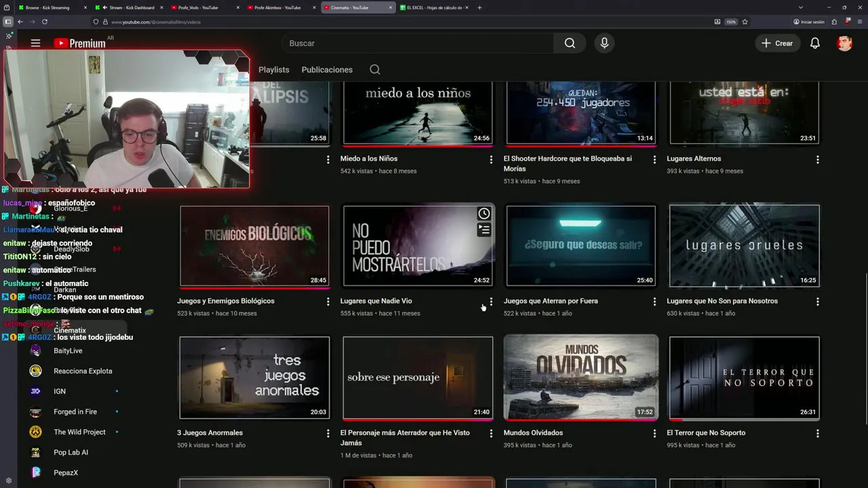Open options for El Terror que No Soporto

[x=818, y=433]
